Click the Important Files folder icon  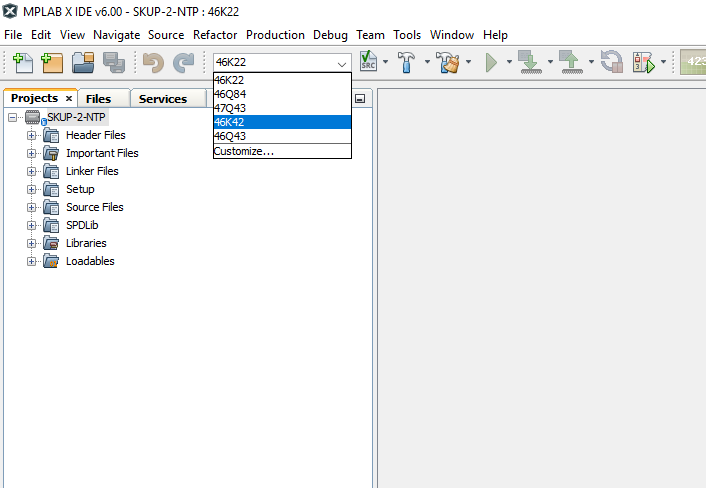(x=51, y=153)
